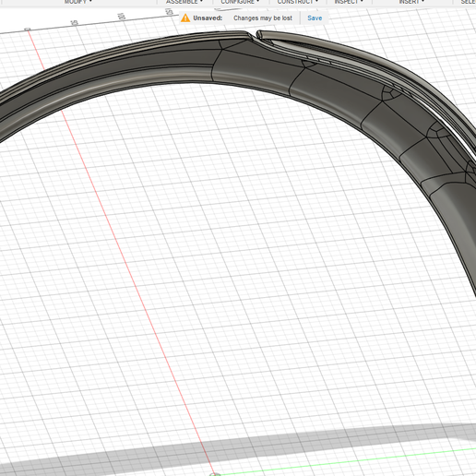Open the INSERT dropdown menu
Screen dimensions: 476x476
coord(411,2)
